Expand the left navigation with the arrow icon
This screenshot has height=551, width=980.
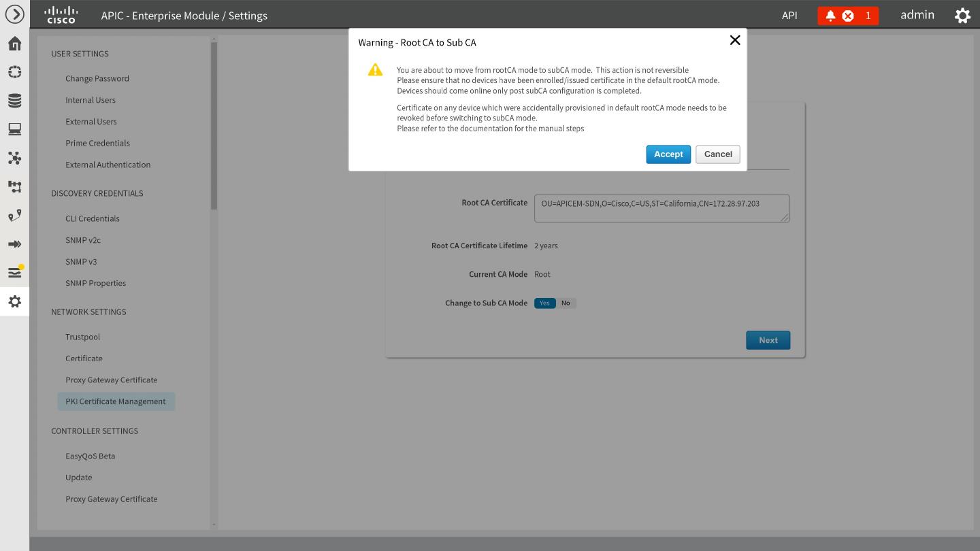click(14, 14)
